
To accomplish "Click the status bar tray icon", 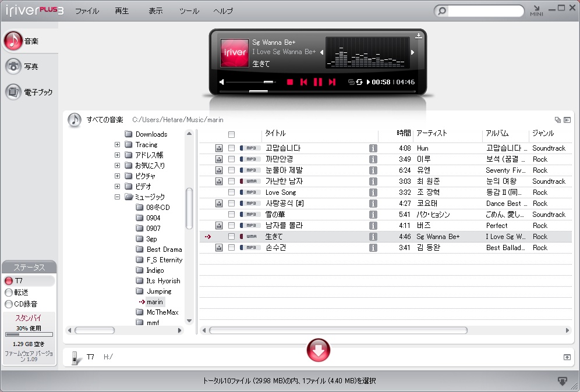I will [x=562, y=381].
